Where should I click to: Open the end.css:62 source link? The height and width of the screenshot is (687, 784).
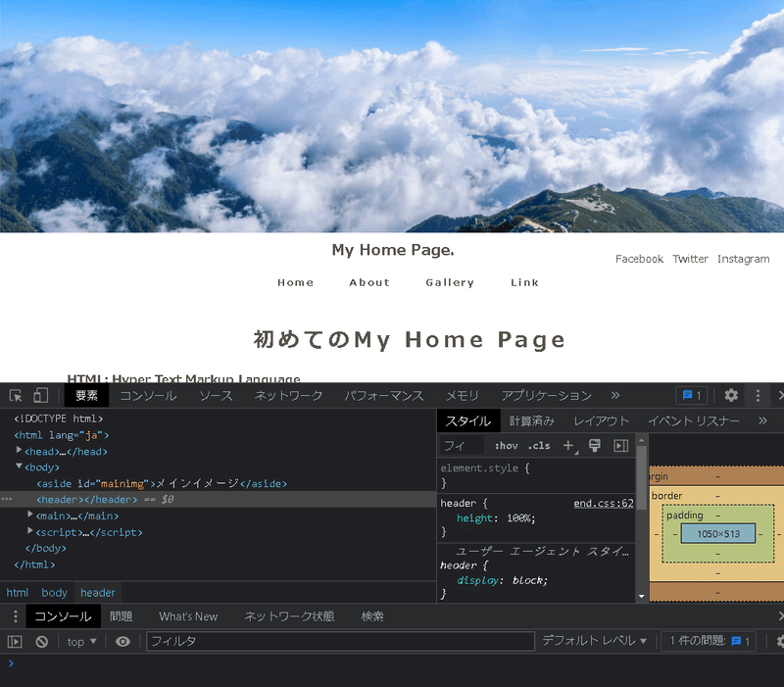(x=604, y=503)
